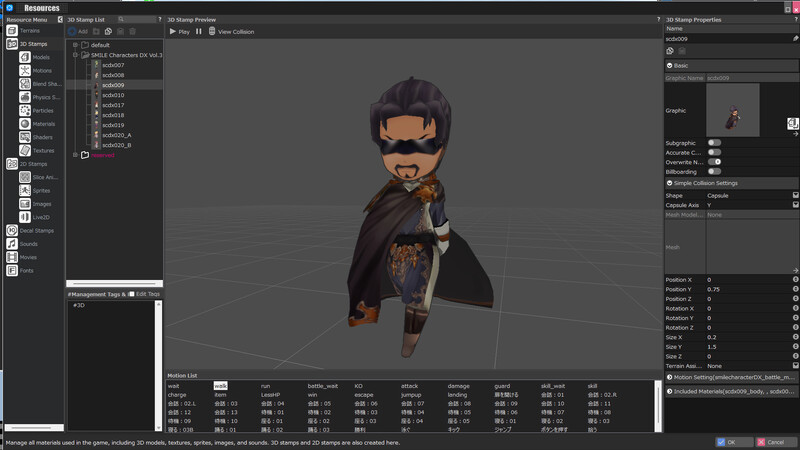Click the Motion List vertical scrollbar
Viewport: 800px width, 450px height.
[658, 406]
